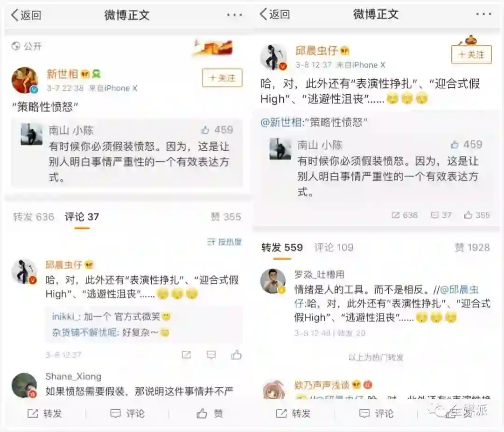Follow 邱晨虫仔 with the +关注 button
Viewport: 504px width, 432px height.
(x=471, y=54)
